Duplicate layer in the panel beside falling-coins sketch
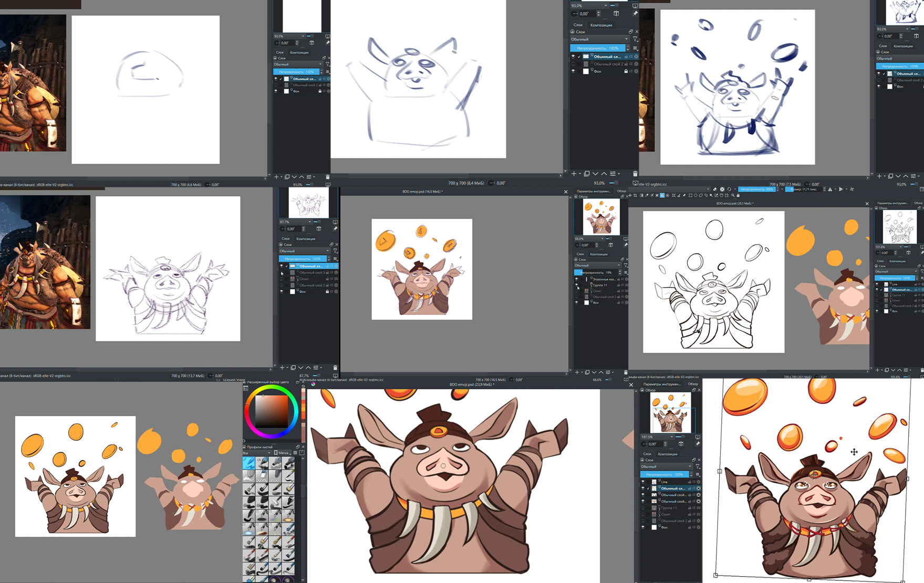Screen dimensions: 924x583 (x=587, y=173)
